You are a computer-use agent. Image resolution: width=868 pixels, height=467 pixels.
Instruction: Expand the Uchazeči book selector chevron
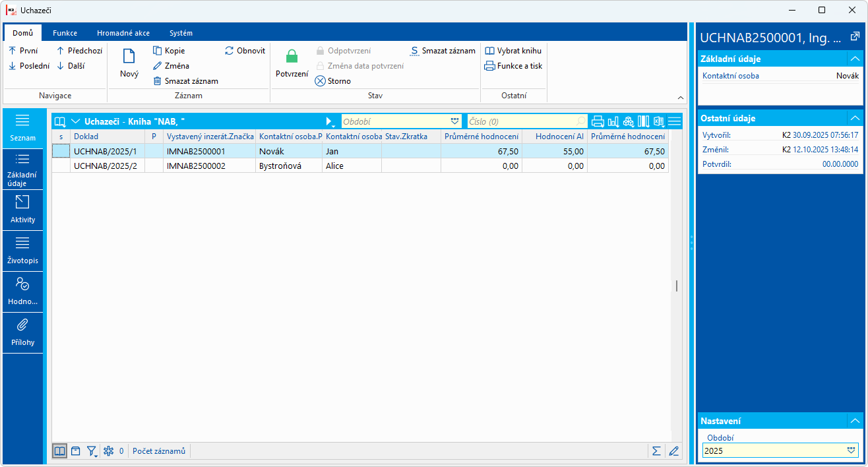(x=75, y=121)
